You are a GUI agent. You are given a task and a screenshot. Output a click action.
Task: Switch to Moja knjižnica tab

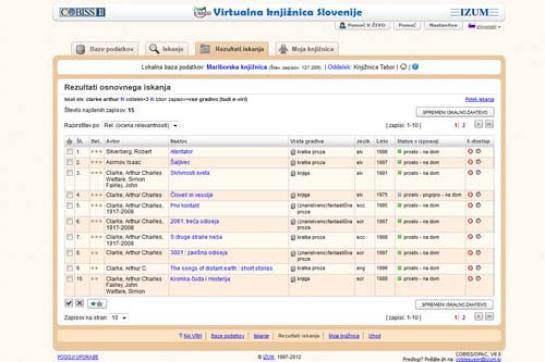[x=307, y=49]
